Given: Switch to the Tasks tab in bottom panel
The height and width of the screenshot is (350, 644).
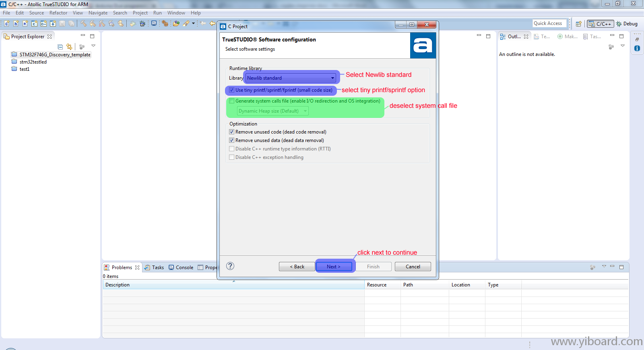Looking at the screenshot, I should click(154, 268).
